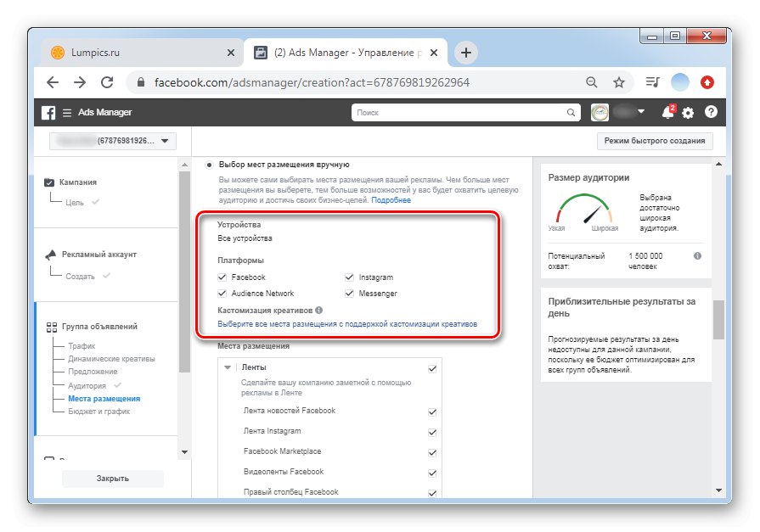Open the browser profile avatar

pos(679,82)
